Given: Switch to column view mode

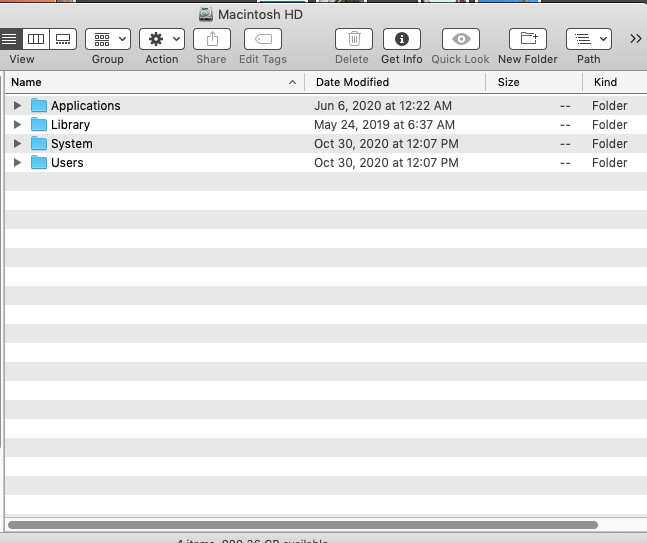Looking at the screenshot, I should tap(36, 39).
